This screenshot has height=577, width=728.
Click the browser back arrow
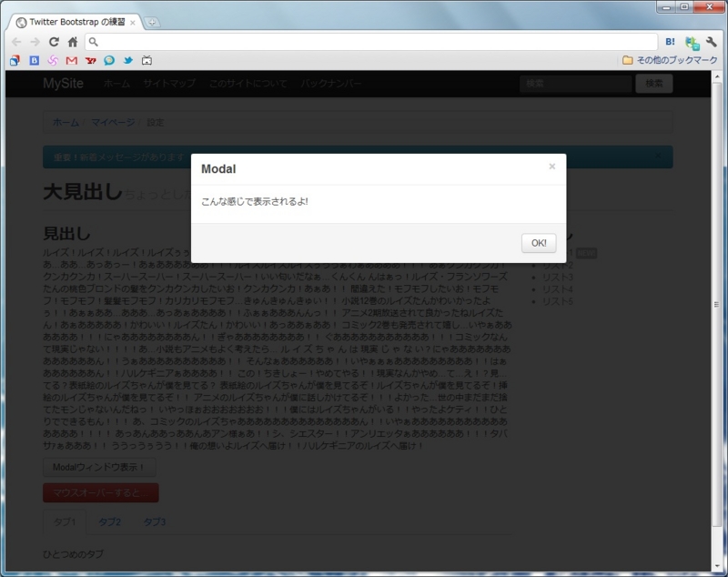click(16, 42)
